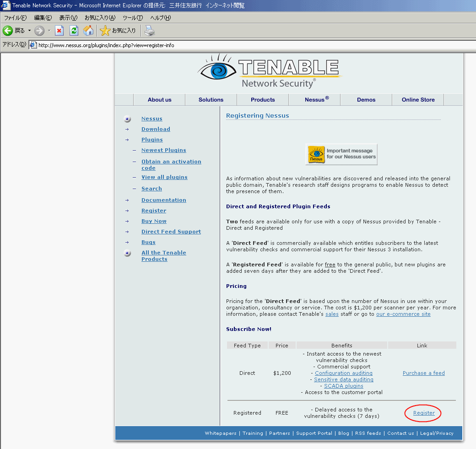
Task: Open Forward history dropdown arrow
Action: pyautogui.click(x=49, y=30)
